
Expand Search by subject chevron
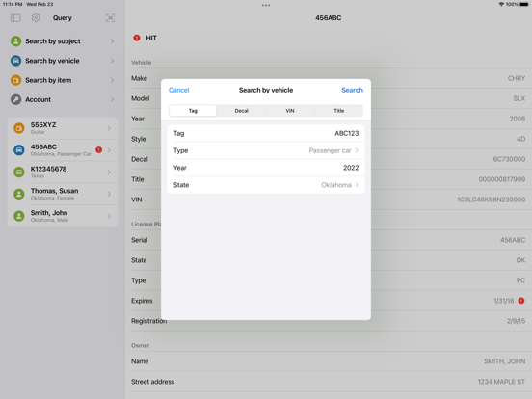[x=113, y=41]
